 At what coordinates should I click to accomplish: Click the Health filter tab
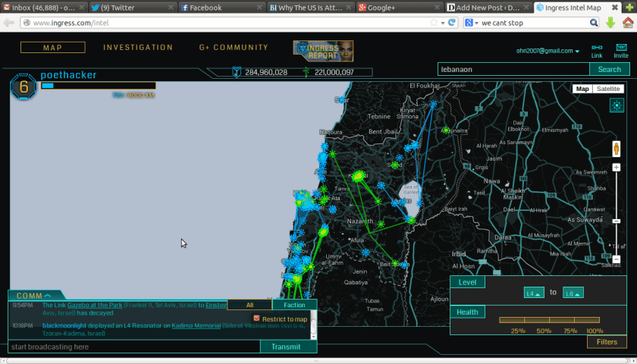click(467, 312)
